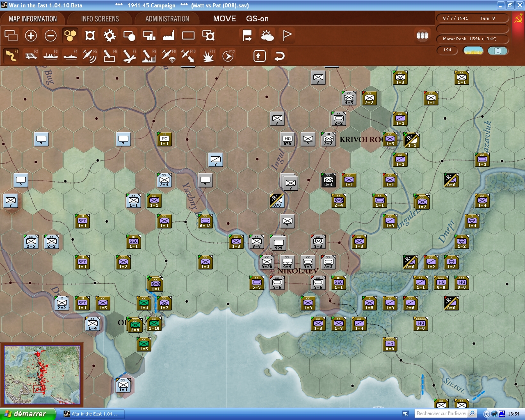Select the unit counter marked 6=12
Viewport: 525px width, 420px height.
[x=205, y=221]
